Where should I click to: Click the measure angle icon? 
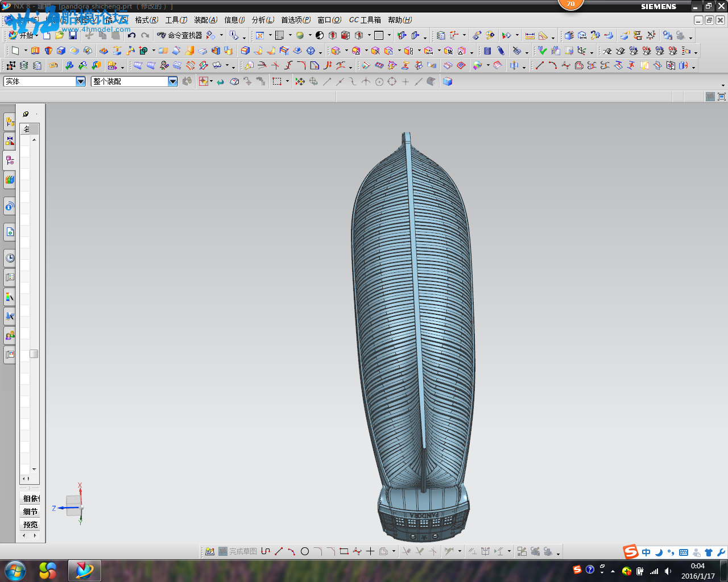click(x=543, y=35)
